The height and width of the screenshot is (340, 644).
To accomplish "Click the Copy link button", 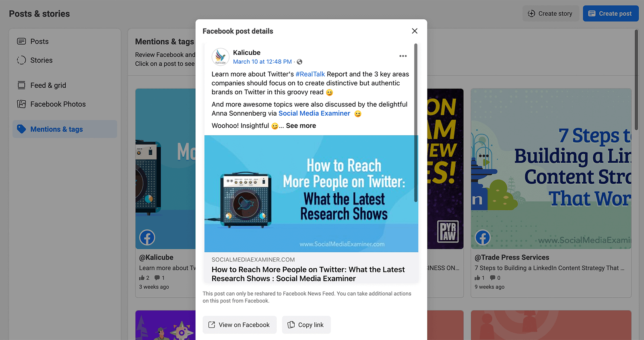I will pyautogui.click(x=306, y=325).
